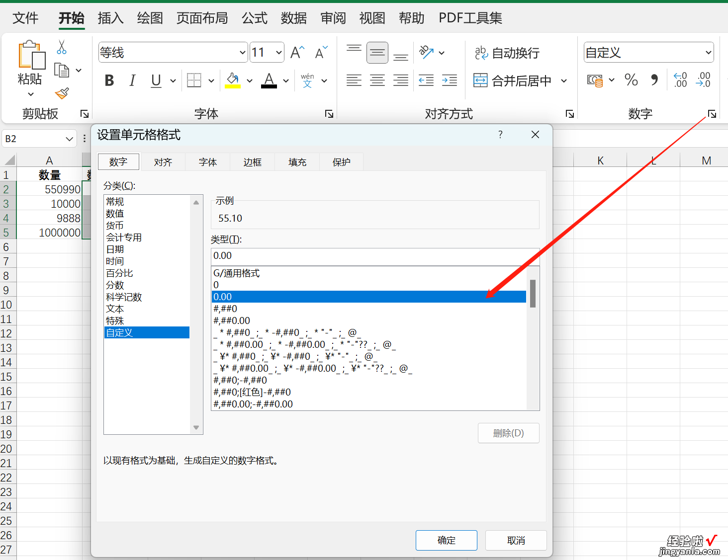728x560 pixels.
Task: Click category list scroll down arrow
Action: (x=196, y=428)
